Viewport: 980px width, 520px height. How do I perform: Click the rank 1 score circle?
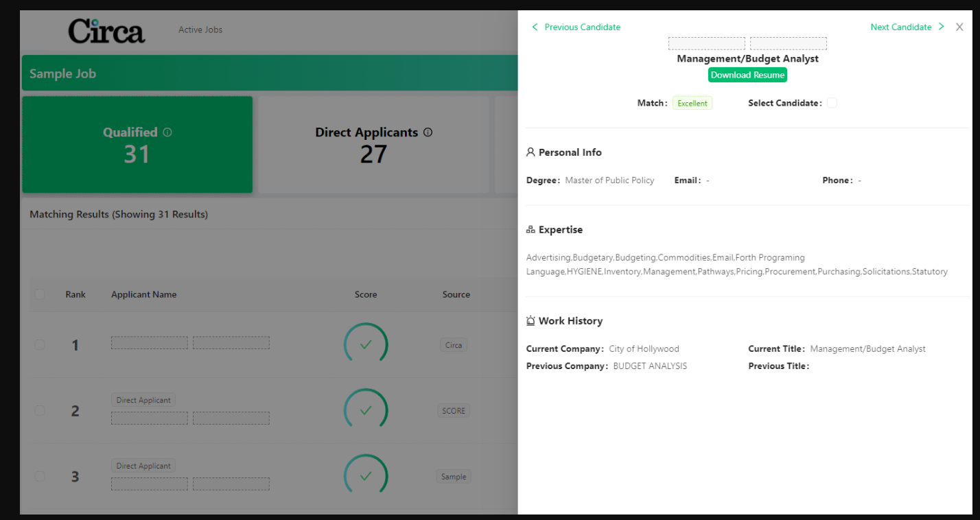[x=366, y=344]
